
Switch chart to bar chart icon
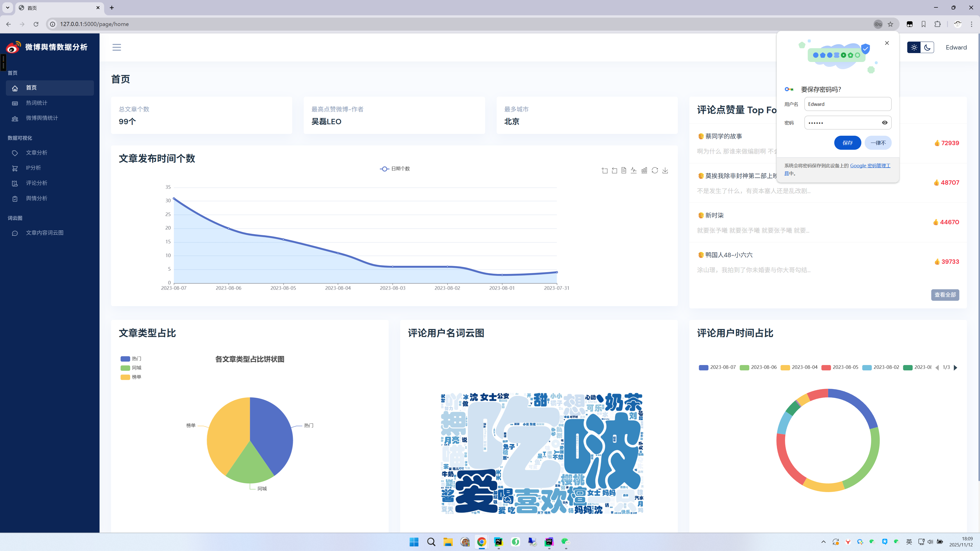pos(644,170)
